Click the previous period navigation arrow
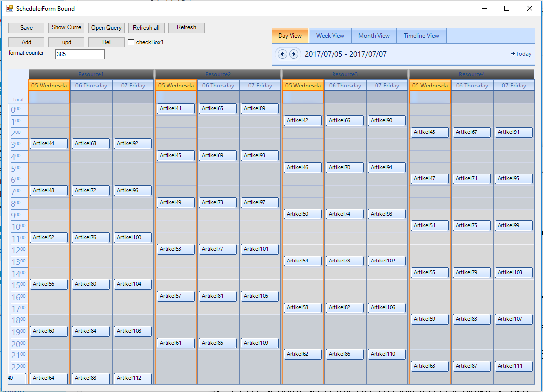This screenshot has height=392, width=543. [x=282, y=54]
